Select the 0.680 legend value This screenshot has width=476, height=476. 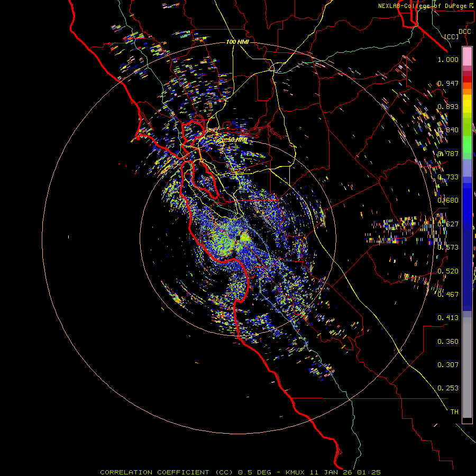pyautogui.click(x=448, y=200)
